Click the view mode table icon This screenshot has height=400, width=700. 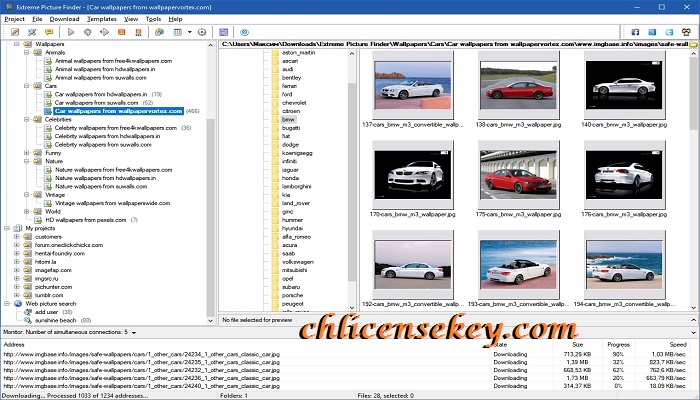(x=178, y=32)
